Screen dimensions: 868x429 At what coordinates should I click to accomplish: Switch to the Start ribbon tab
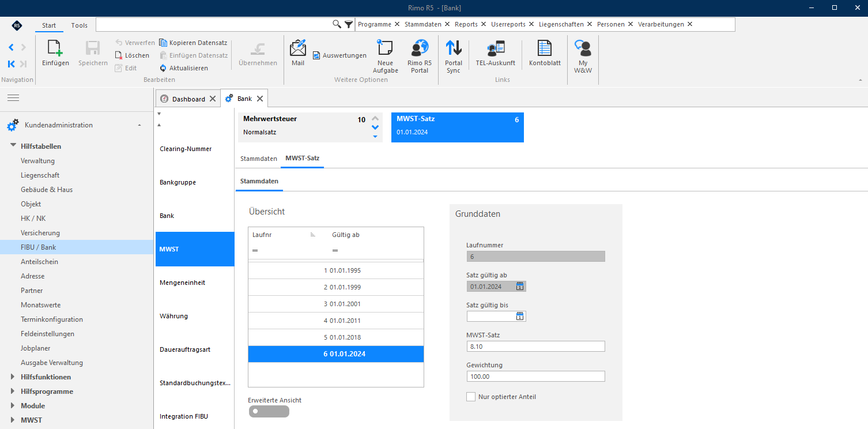[x=49, y=25]
